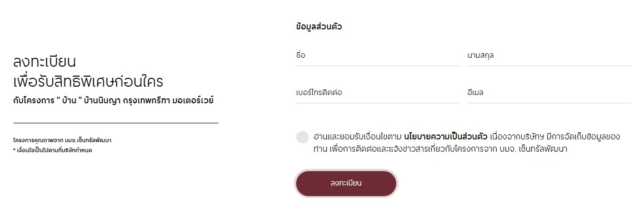
Task: Click the ข้อมูลส่วนตัว section heading
Action: pos(319,27)
